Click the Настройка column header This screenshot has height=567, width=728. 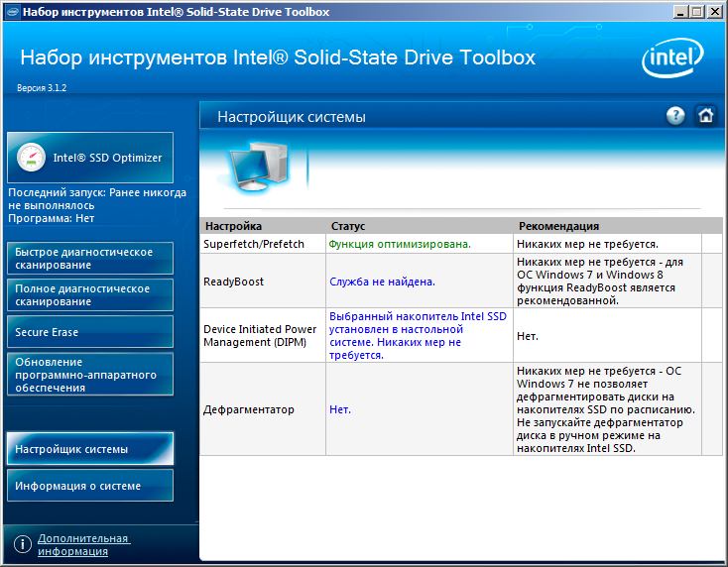click(233, 226)
